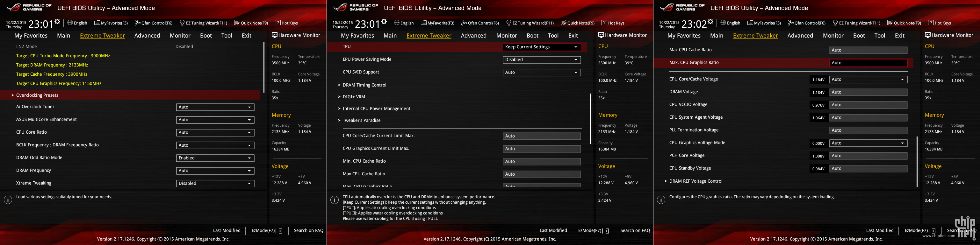The width and height of the screenshot is (980, 245).
Task: Open My Favorites tab in the right screen
Action: tap(684, 36)
